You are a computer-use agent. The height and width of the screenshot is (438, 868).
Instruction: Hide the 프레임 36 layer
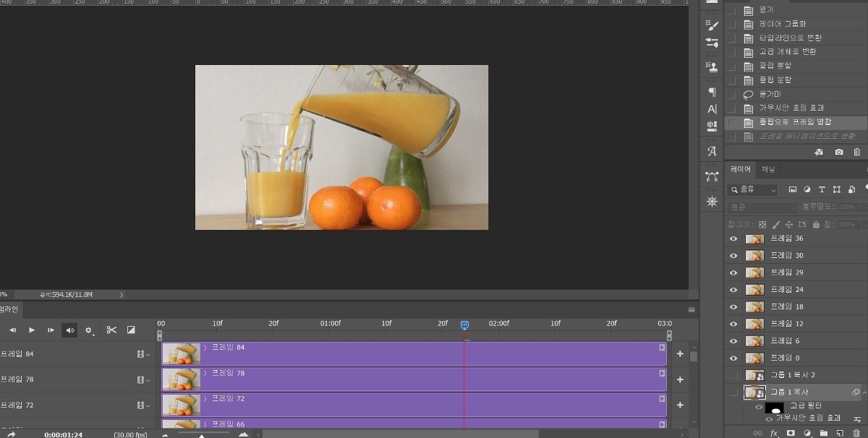click(733, 239)
